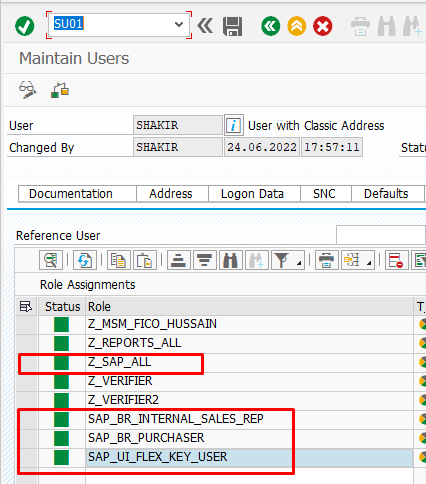This screenshot has height=484, width=426.
Task: Click the Paste clipboard icon in role toolbar
Action: tap(145, 260)
